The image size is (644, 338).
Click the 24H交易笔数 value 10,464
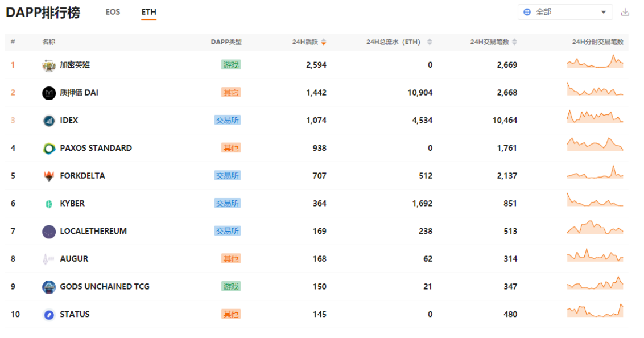coord(505,120)
